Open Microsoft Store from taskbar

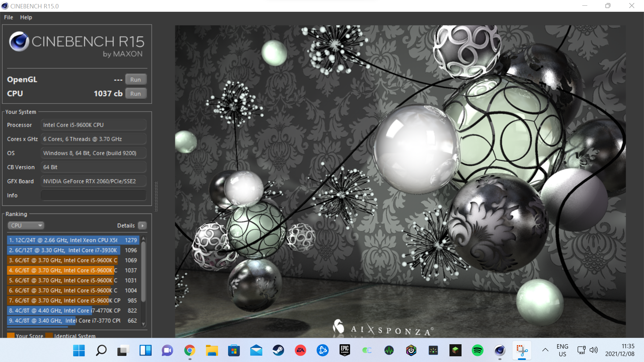234,351
